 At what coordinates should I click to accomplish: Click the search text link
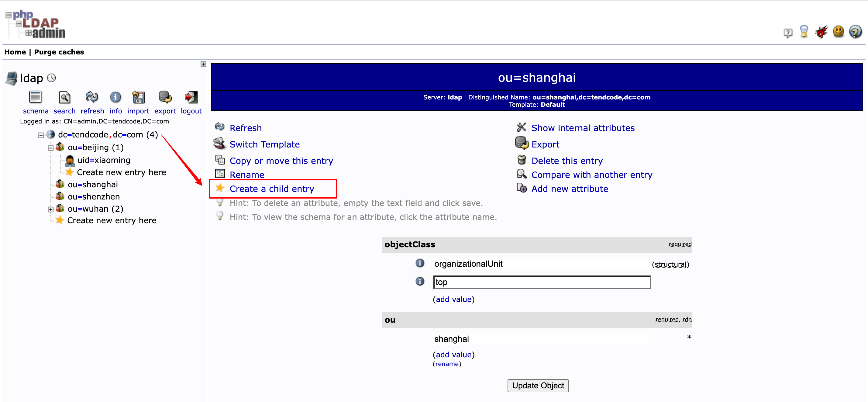coord(64,111)
